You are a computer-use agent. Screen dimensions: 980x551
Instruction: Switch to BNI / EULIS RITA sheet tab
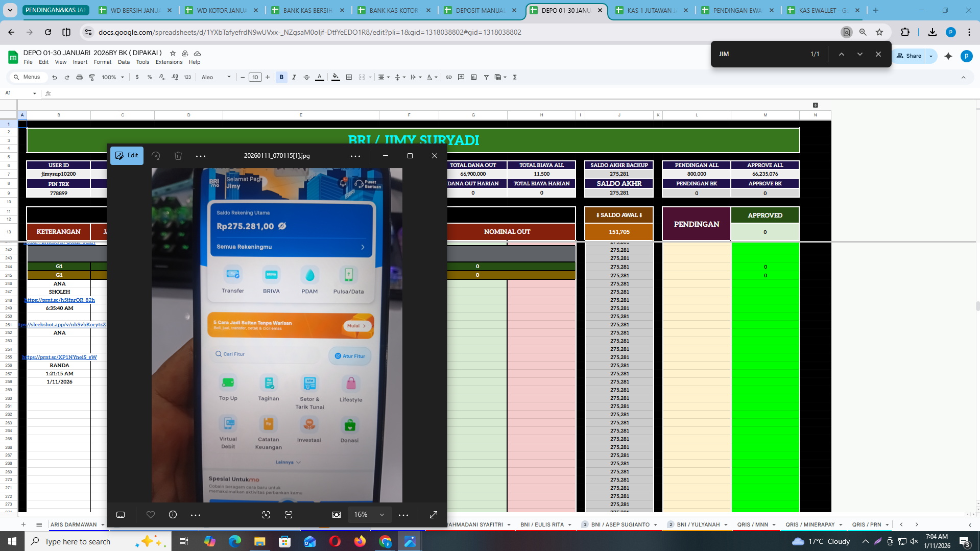[x=542, y=524]
